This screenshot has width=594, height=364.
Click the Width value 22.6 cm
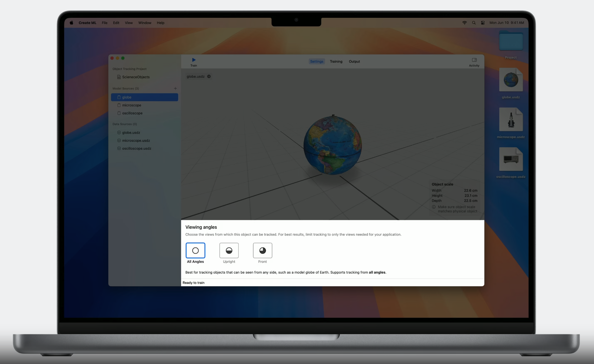471,191
